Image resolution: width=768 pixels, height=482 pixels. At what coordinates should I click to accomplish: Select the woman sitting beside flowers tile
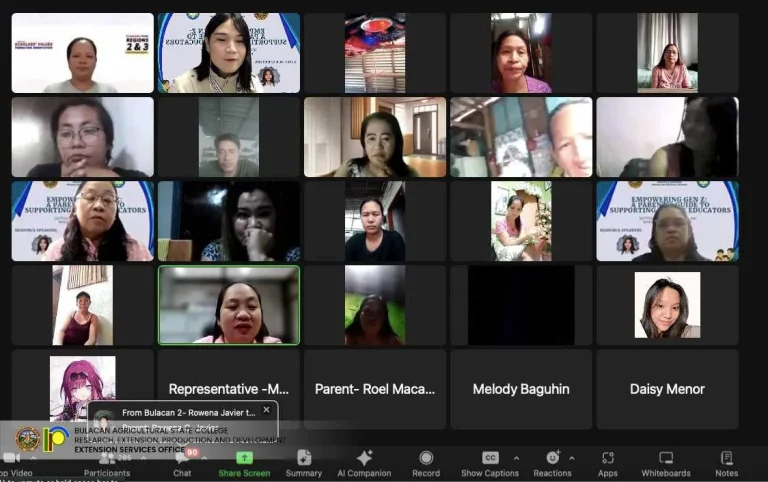point(521,221)
